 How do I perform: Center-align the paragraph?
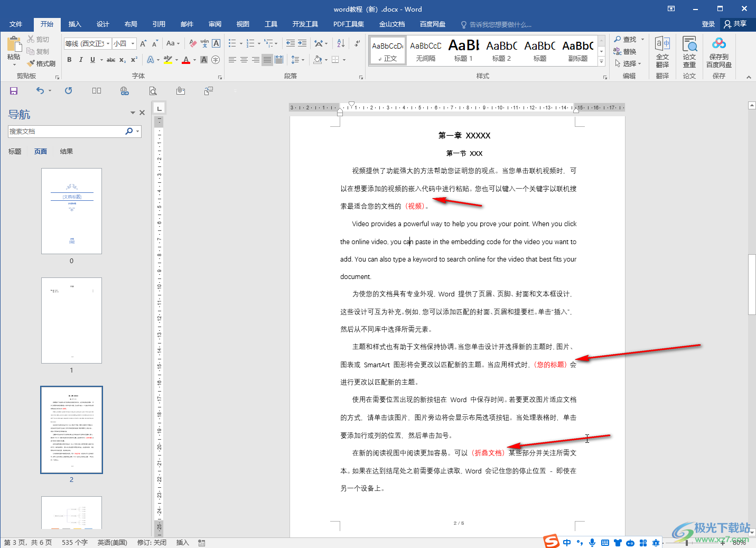[x=244, y=60]
